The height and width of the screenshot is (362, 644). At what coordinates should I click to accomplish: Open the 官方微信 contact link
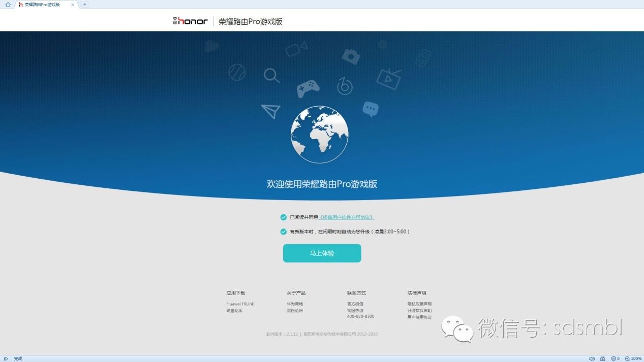point(355,304)
